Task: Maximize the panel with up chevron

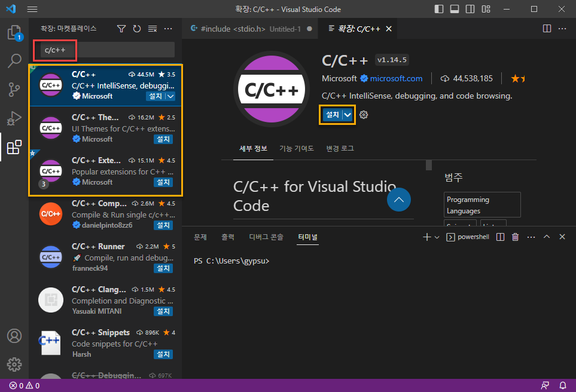Action: 547,237
